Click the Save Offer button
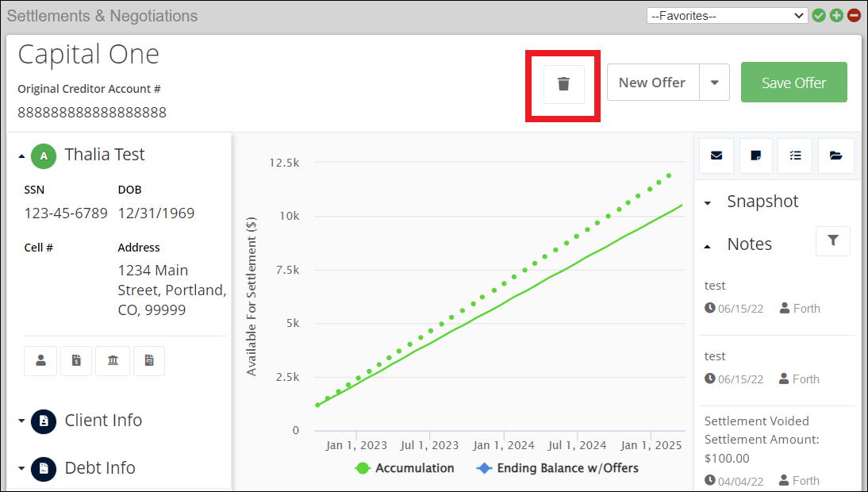 pyautogui.click(x=794, y=83)
